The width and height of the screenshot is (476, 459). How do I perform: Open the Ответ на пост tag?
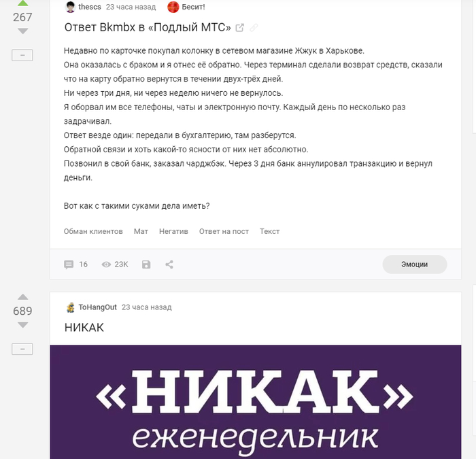click(224, 231)
